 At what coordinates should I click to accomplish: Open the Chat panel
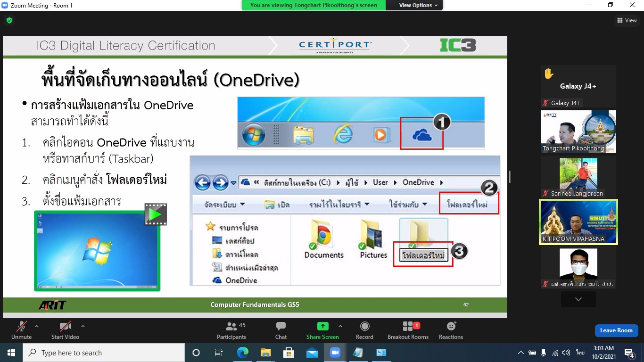coord(281,330)
